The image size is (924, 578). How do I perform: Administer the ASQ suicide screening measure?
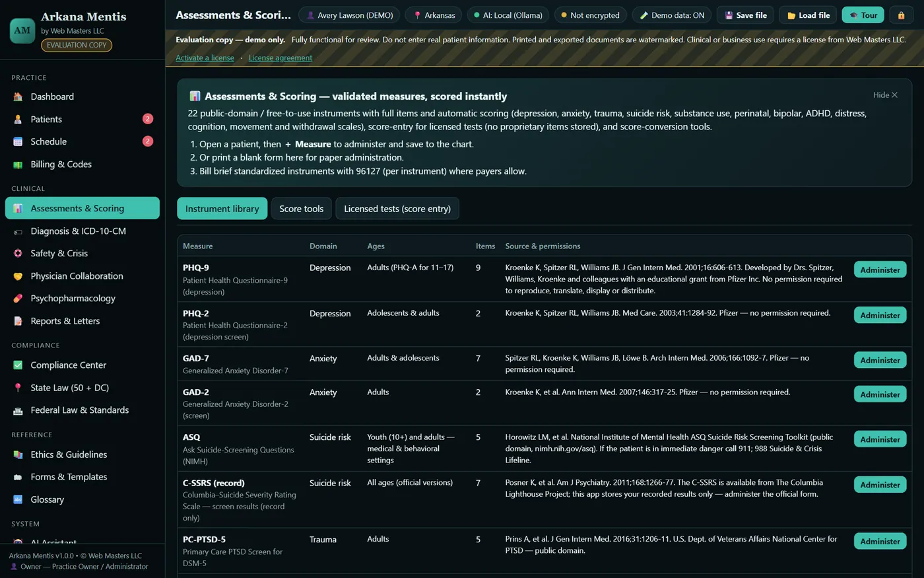coord(880,439)
